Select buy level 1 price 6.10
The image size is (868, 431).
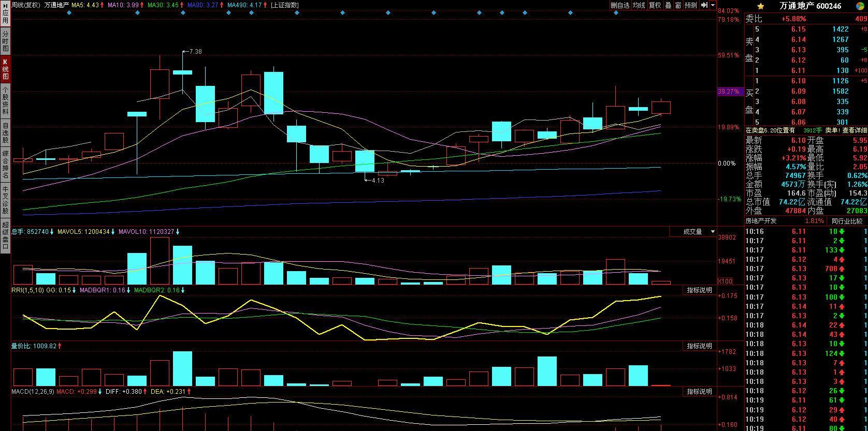click(x=798, y=81)
